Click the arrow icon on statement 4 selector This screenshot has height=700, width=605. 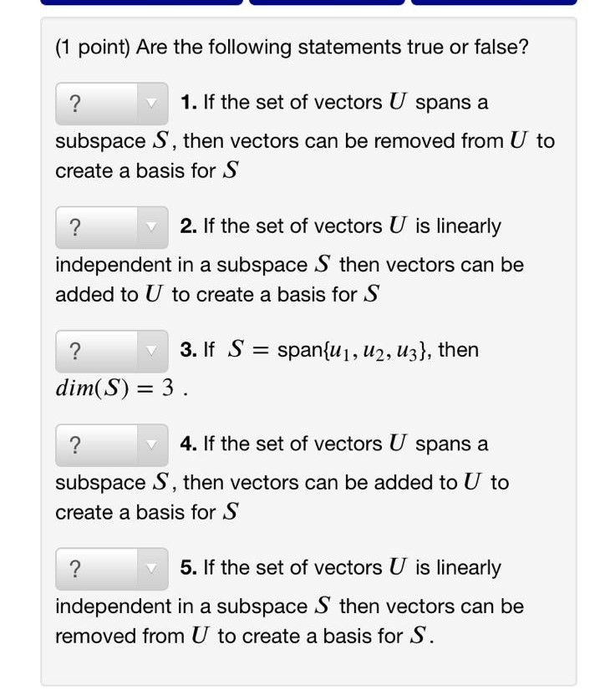152,444
